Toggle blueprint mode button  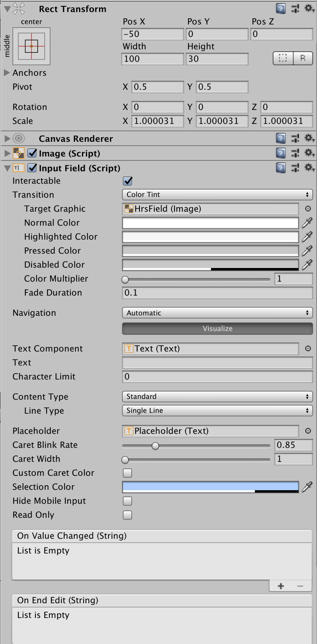283,58
